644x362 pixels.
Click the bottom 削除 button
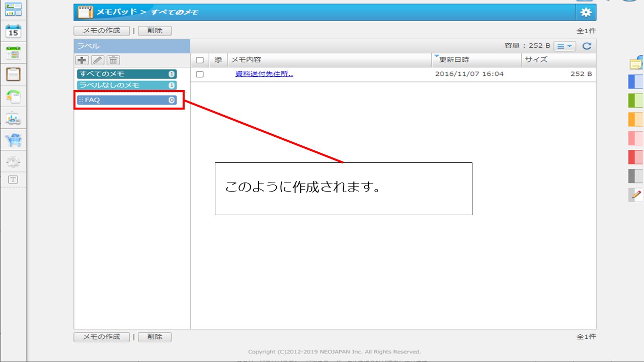pos(154,337)
